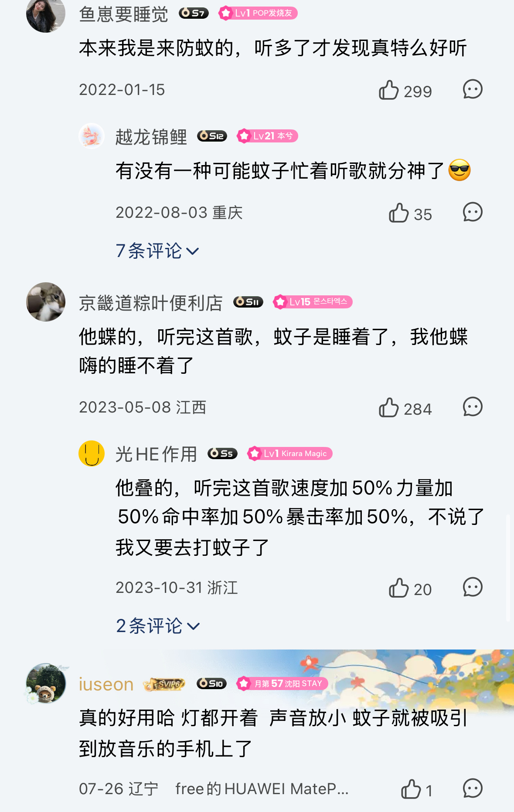
Task: Tap reply bubble on iuseon's comment
Action: pos(473,788)
